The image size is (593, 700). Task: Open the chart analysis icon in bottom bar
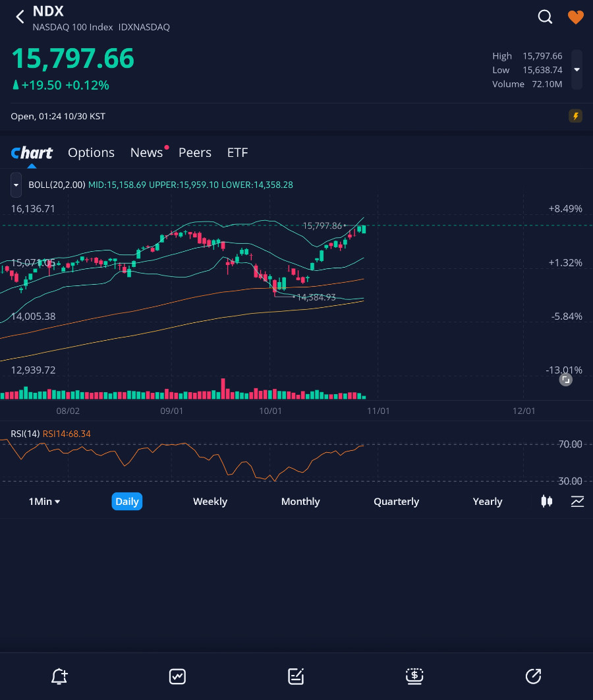click(178, 676)
